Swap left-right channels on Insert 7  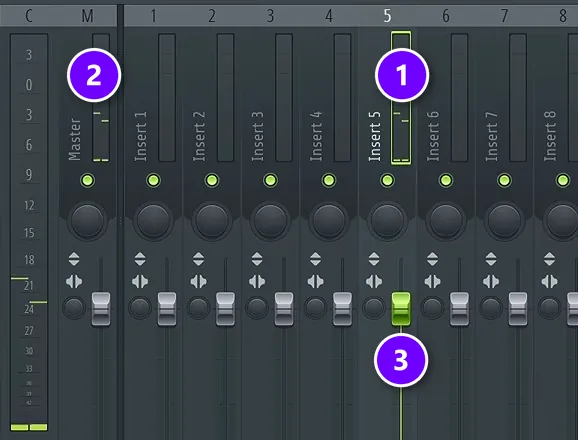pos(491,282)
